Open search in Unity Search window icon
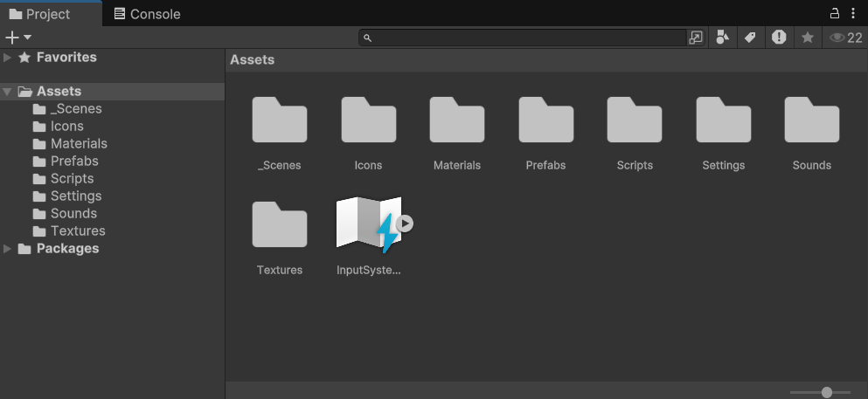This screenshot has width=868, height=399. [695, 38]
